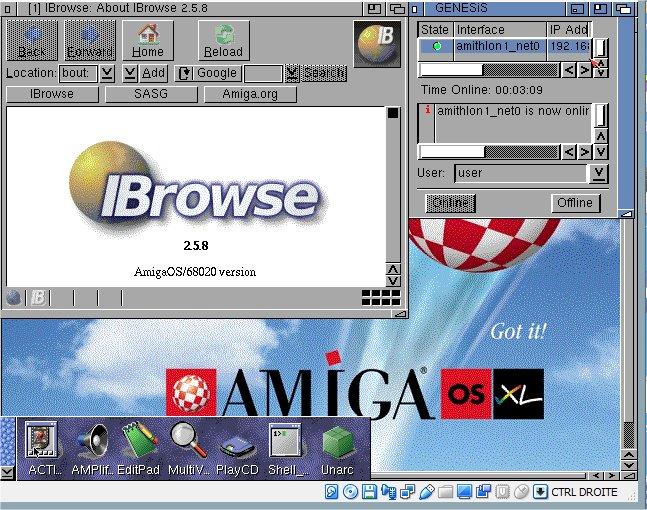Screen dimensions: 647x510
Task: Click the i info icon beside the log message
Action: click(428, 110)
